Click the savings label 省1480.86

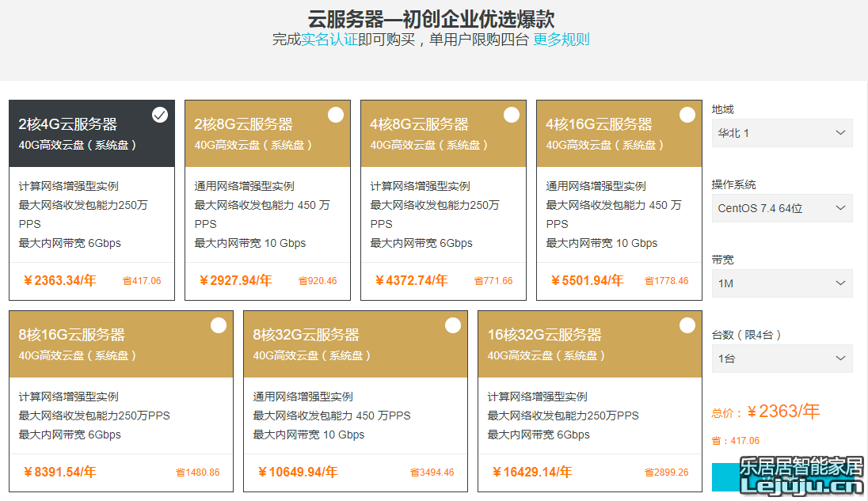tap(198, 473)
